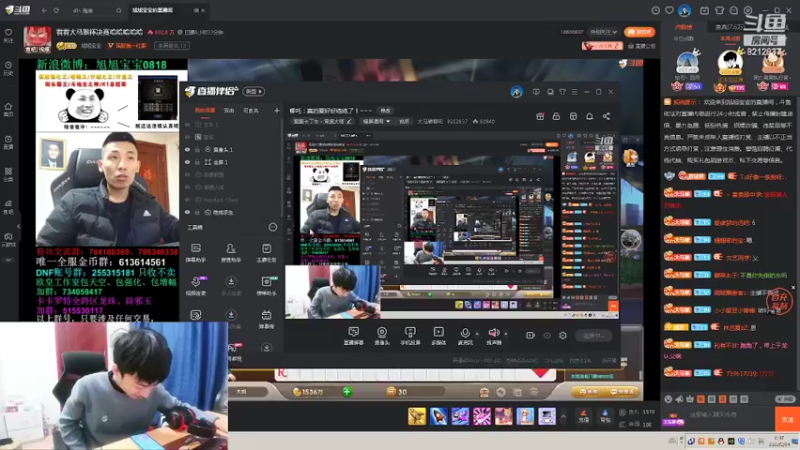The image size is (800, 450).
Task: Open the screen orientation dropdown in companion header
Action: coord(376,121)
